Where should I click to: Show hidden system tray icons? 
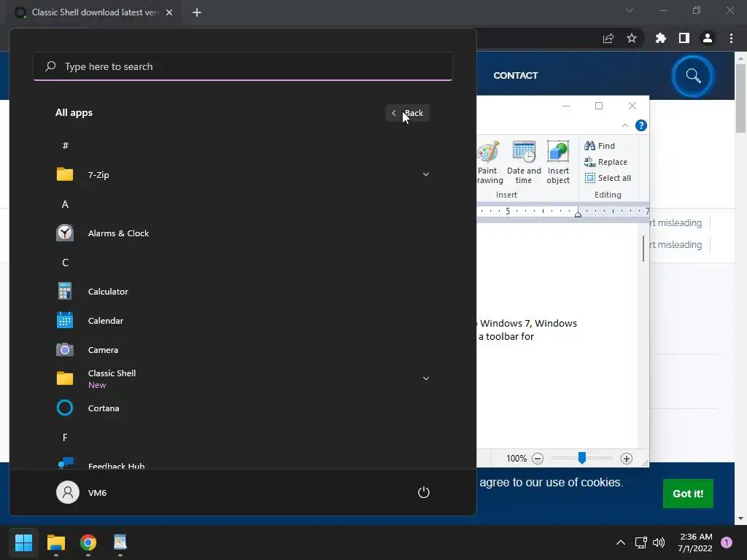[620, 542]
